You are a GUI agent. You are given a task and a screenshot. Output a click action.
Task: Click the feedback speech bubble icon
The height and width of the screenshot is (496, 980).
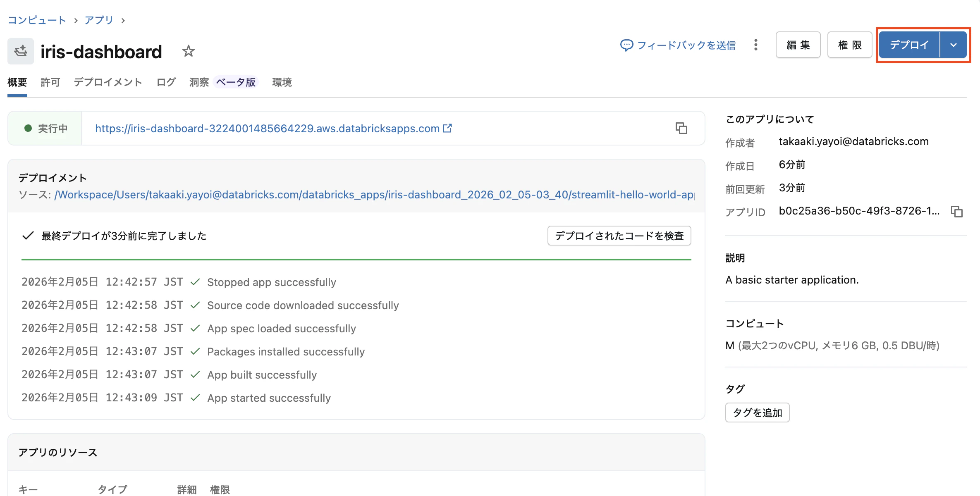[x=626, y=45]
